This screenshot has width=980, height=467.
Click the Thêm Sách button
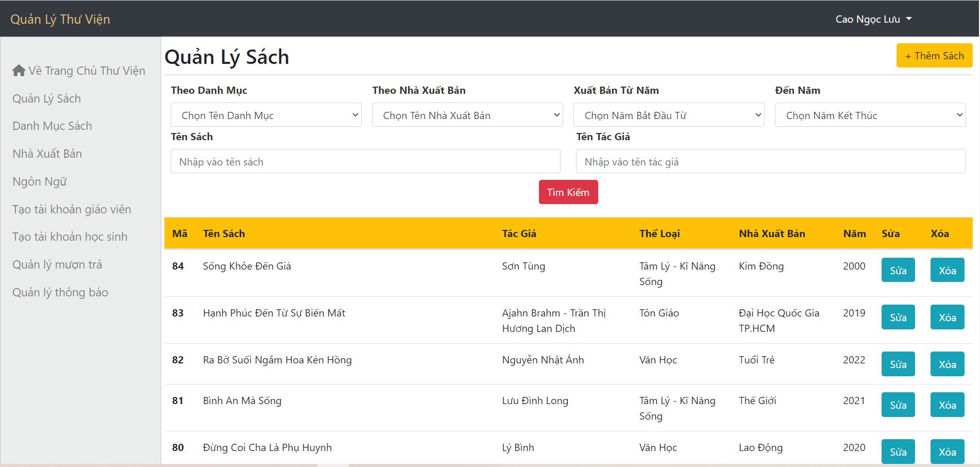tap(934, 55)
